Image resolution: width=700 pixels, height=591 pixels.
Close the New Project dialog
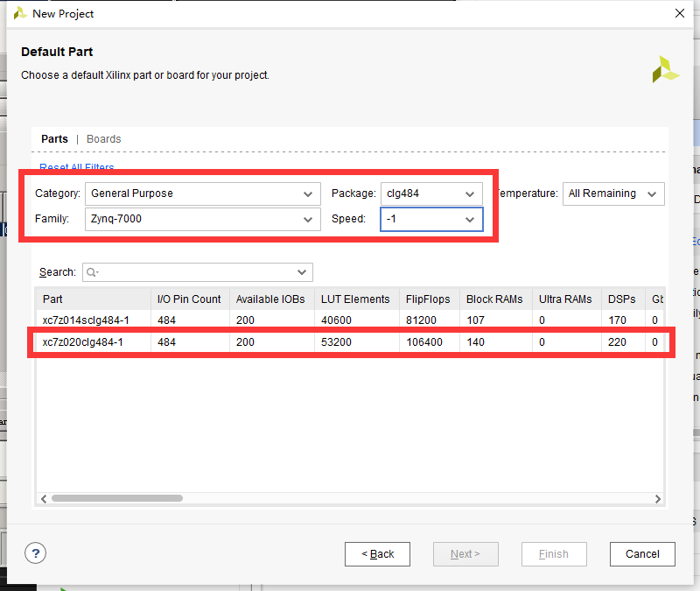(680, 13)
